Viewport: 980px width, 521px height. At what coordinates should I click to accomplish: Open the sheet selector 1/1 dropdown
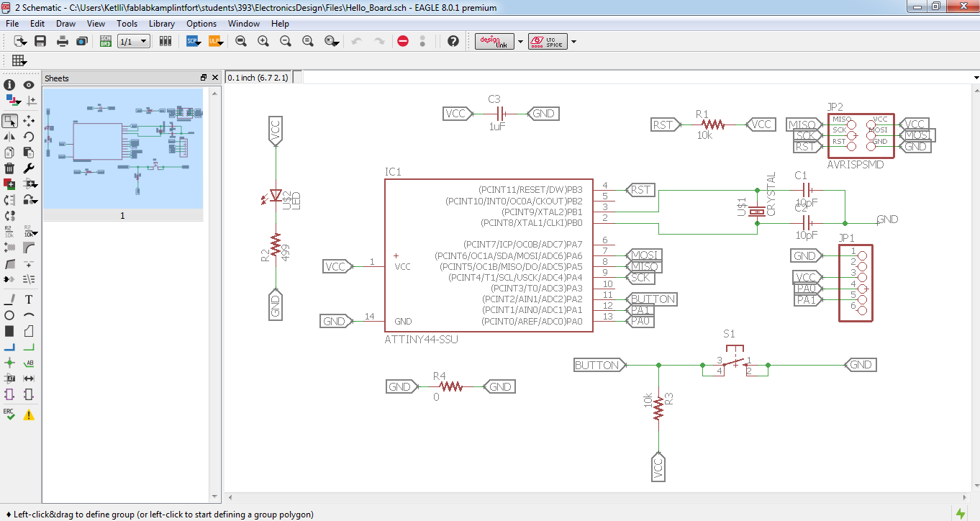134,41
